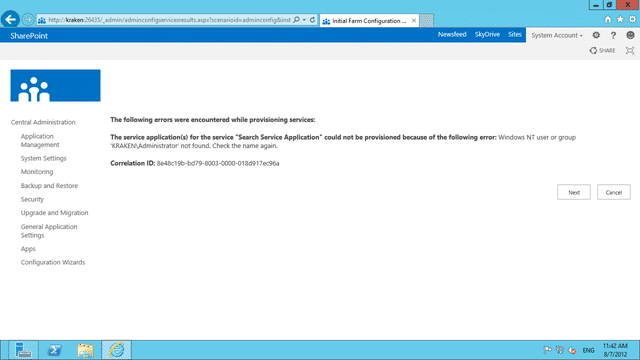Click the Action Center flag tray icon

(547, 350)
